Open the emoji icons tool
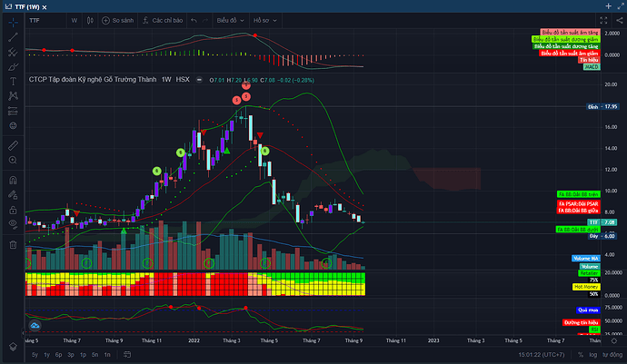Image resolution: width=627 pixels, height=364 pixels. click(x=13, y=126)
